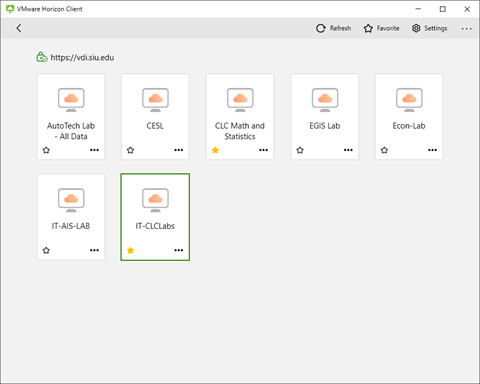Select the IT-CLCLabs label text
This screenshot has height=384, width=480.
click(x=155, y=226)
